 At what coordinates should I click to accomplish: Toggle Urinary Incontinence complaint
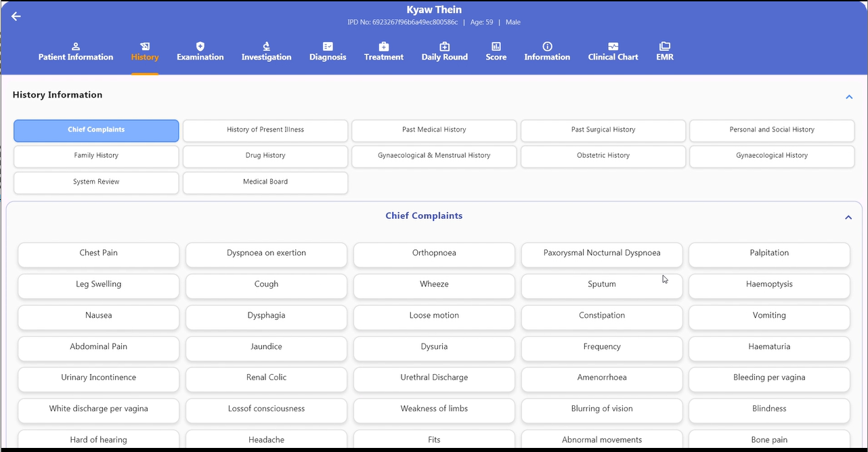point(99,378)
